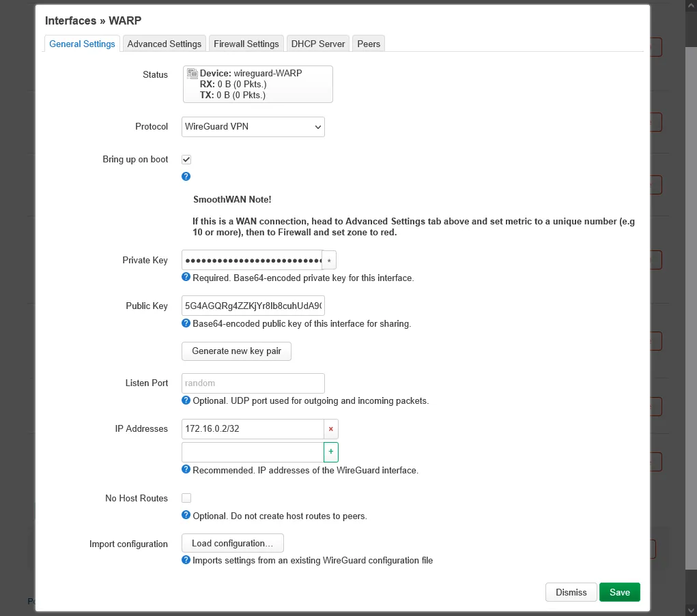Screen dimensions: 697x616
Task: Switch to the Peers tab
Action: pos(369,44)
